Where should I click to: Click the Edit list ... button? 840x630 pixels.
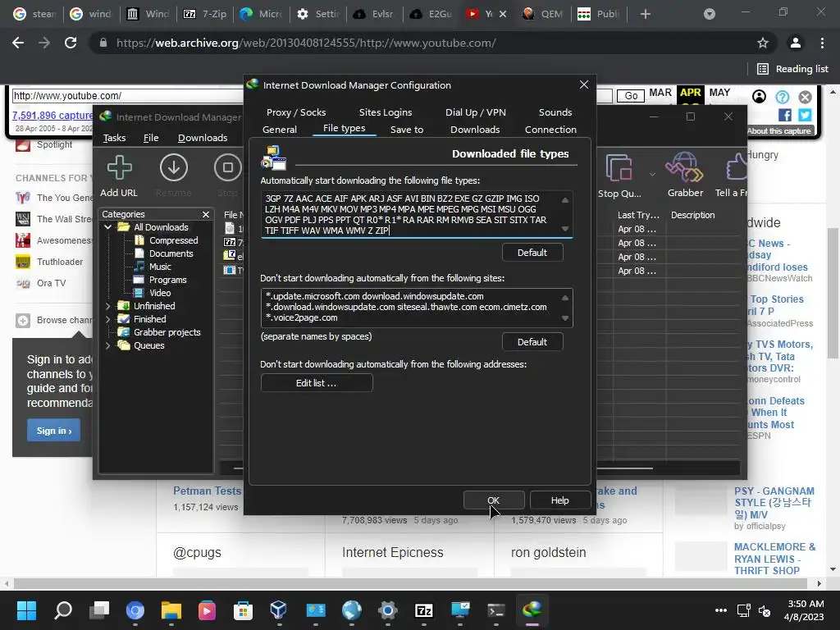pos(316,383)
